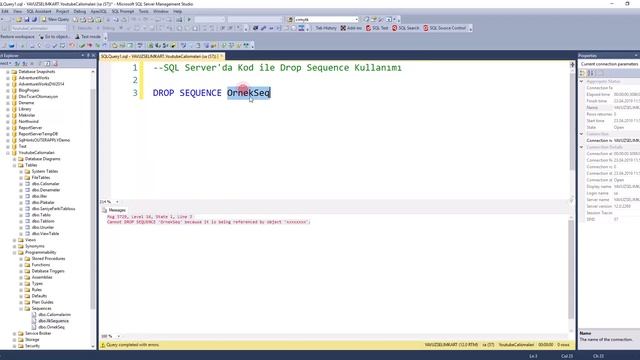Select the Functions folder

tap(41, 265)
